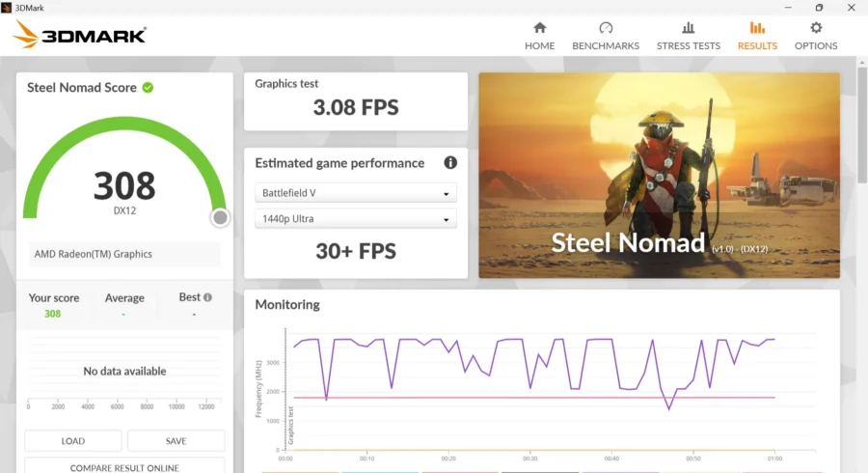Close the 3DMark window
This screenshot has width=868, height=473.
(851, 8)
